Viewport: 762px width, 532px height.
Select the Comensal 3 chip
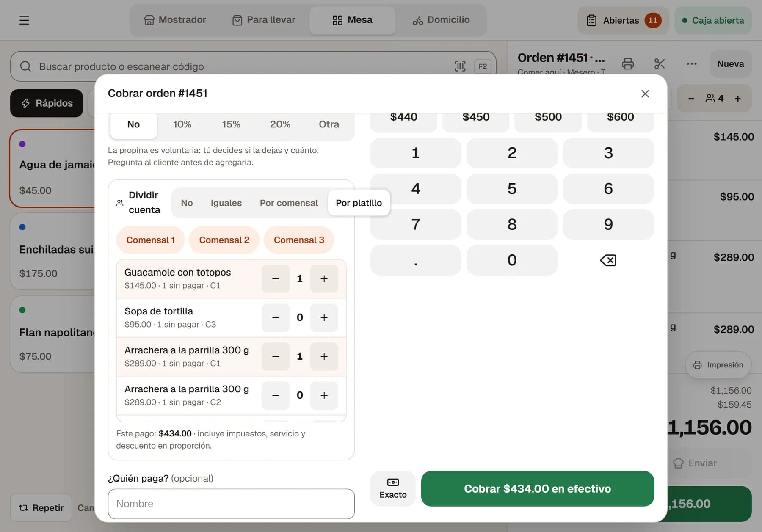[x=299, y=240]
